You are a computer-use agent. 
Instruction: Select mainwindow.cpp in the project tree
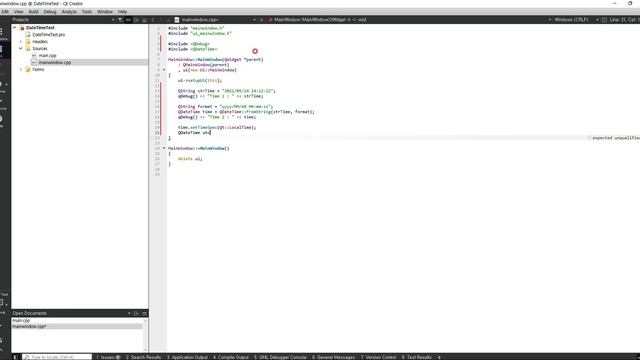55,62
